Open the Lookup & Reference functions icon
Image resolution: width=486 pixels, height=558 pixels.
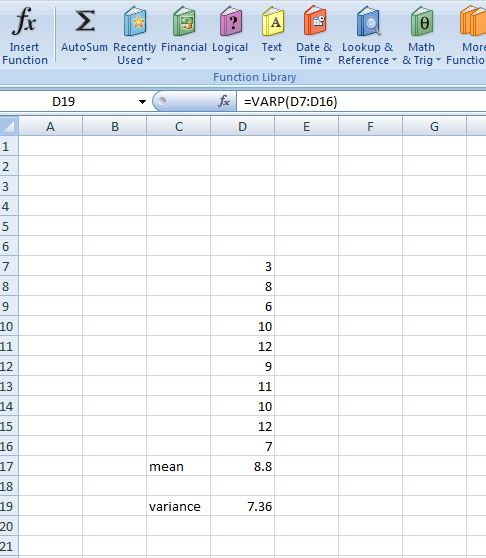[368, 21]
